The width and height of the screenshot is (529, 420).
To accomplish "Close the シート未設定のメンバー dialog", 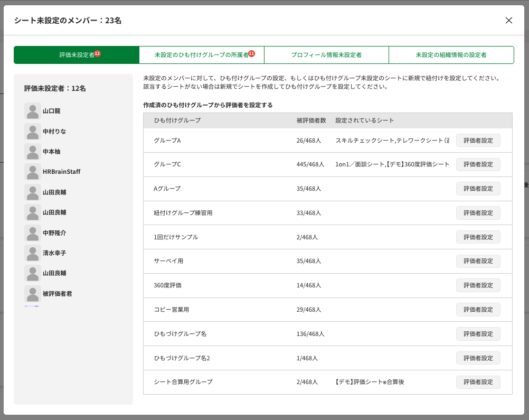I will tap(508, 21).
